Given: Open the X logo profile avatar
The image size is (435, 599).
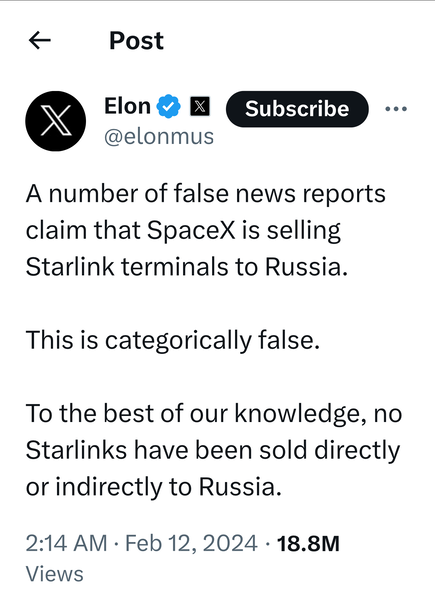Looking at the screenshot, I should click(x=56, y=121).
